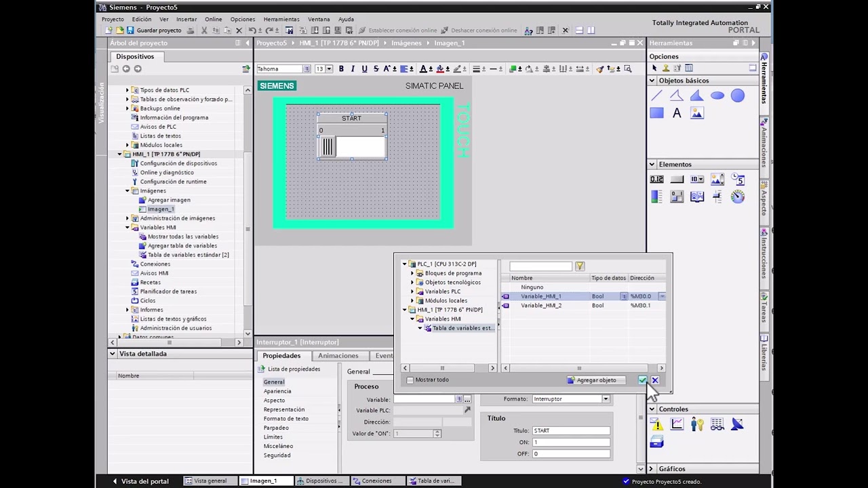The width and height of the screenshot is (868, 488).
Task: Open the font color picker (A)
Action: pyautogui.click(x=423, y=69)
